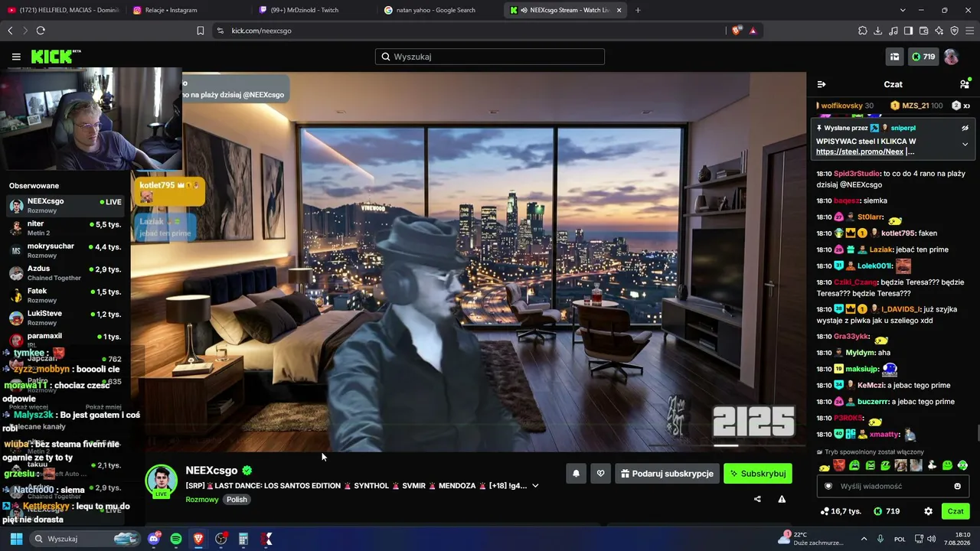The width and height of the screenshot is (980, 551).
Task: Open the chat users list icon
Action: coord(965,84)
